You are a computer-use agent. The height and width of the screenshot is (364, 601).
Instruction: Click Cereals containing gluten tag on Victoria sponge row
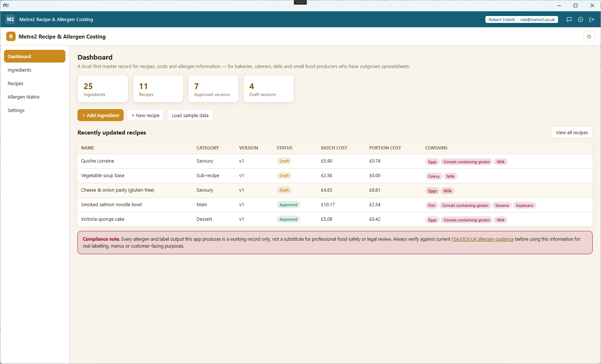click(467, 220)
